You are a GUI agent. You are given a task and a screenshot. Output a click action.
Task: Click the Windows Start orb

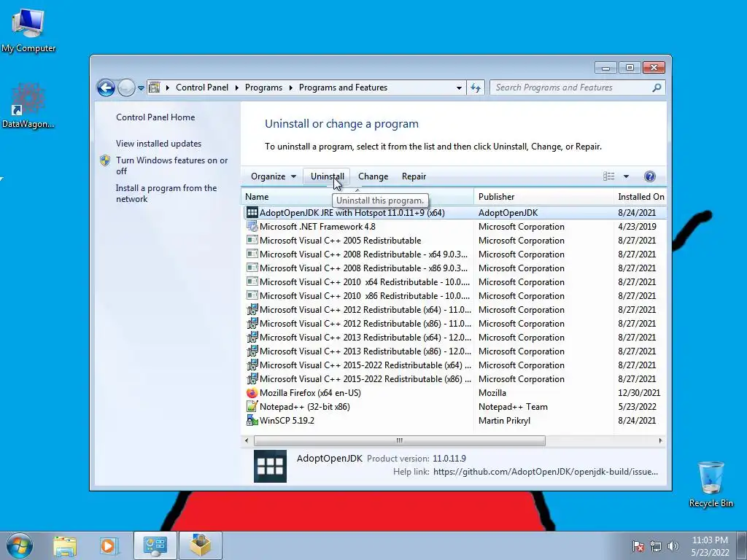pyautogui.click(x=19, y=545)
